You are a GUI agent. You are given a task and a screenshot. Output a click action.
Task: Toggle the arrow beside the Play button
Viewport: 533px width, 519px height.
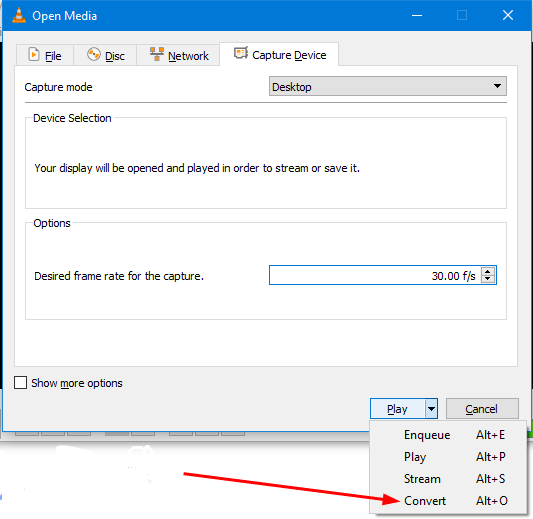pos(431,409)
